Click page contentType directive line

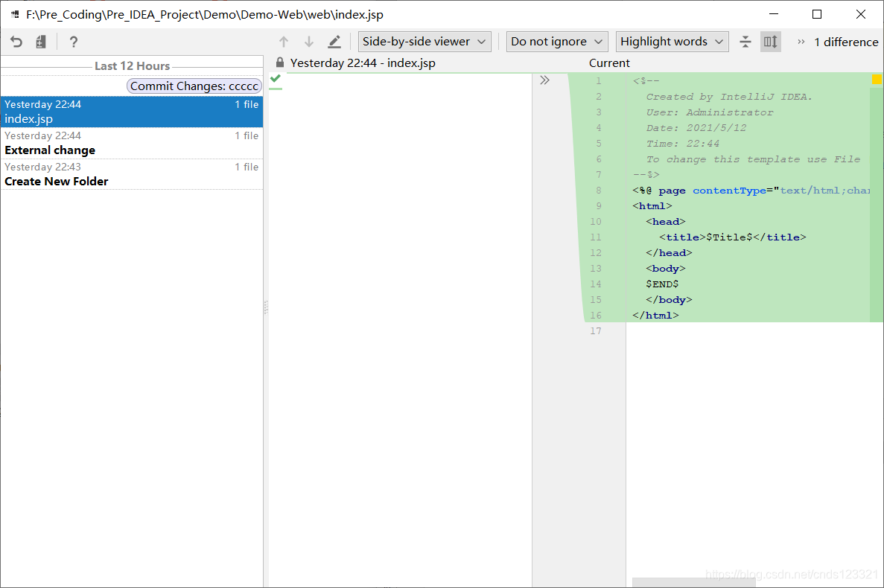(x=751, y=191)
